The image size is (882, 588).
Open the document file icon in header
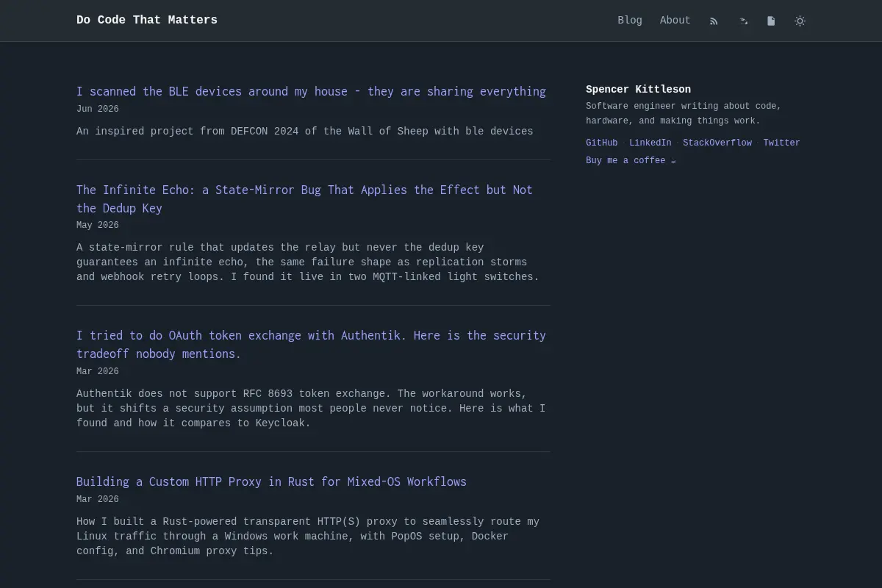[x=771, y=21]
